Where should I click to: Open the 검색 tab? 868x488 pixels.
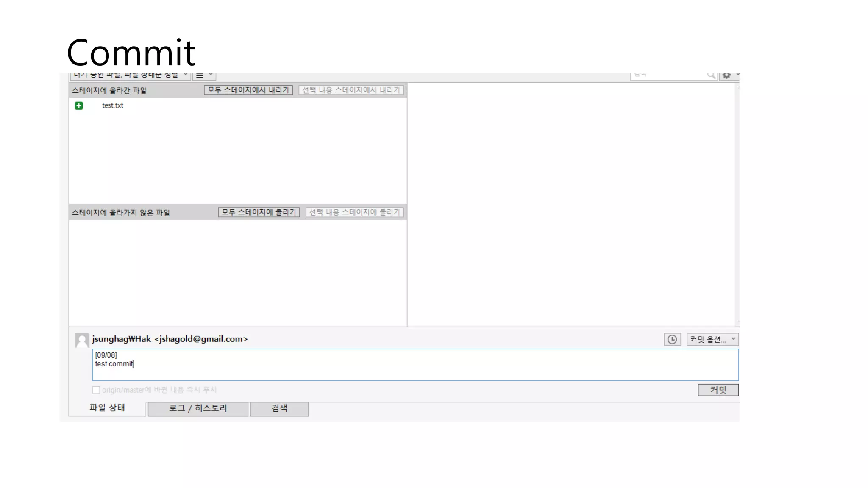pos(279,408)
